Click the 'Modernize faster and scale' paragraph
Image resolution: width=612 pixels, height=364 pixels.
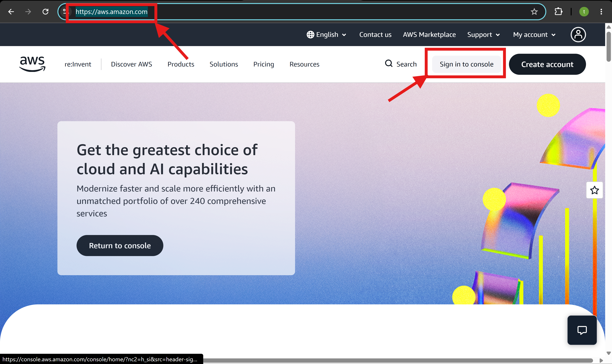[x=176, y=201]
